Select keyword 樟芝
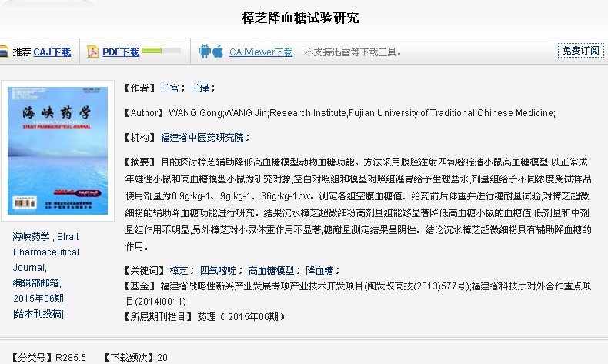The height and width of the screenshot is (364, 608). tap(179, 270)
